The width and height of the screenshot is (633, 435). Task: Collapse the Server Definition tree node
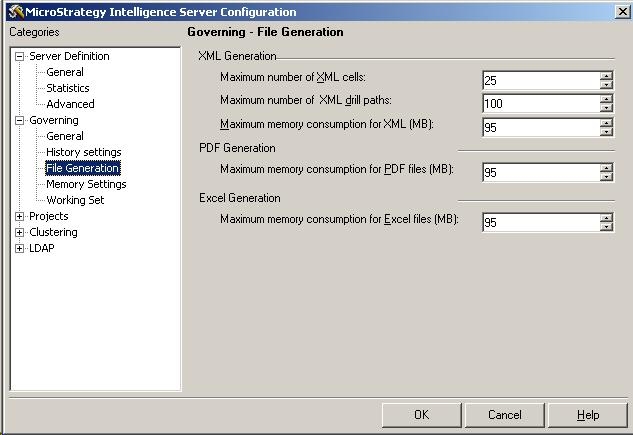(x=19, y=56)
